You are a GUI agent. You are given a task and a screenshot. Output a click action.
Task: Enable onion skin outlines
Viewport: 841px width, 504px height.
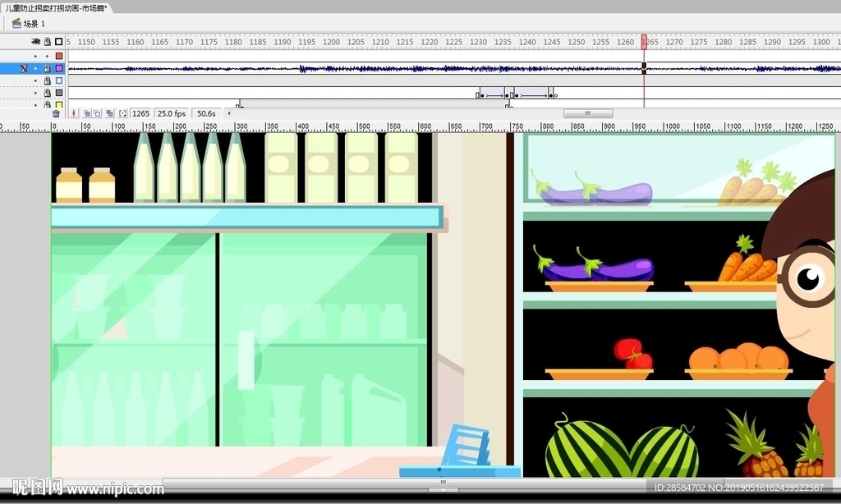[x=98, y=113]
